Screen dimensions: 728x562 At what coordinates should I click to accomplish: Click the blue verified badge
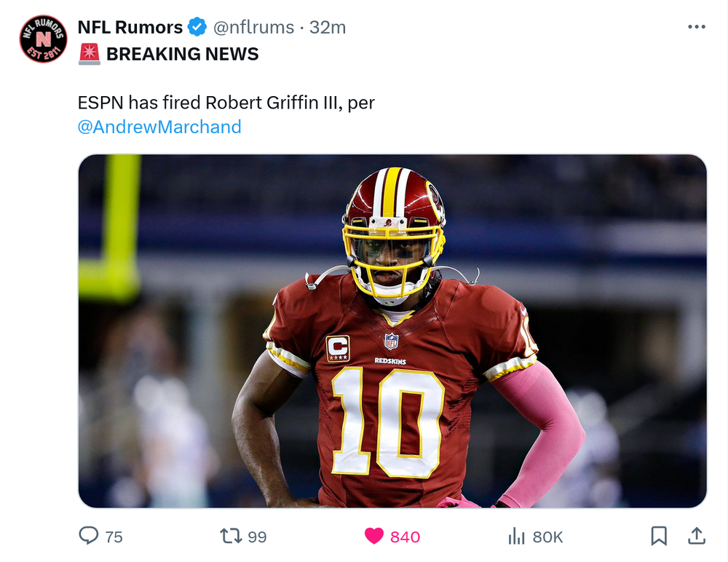pyautogui.click(x=197, y=27)
